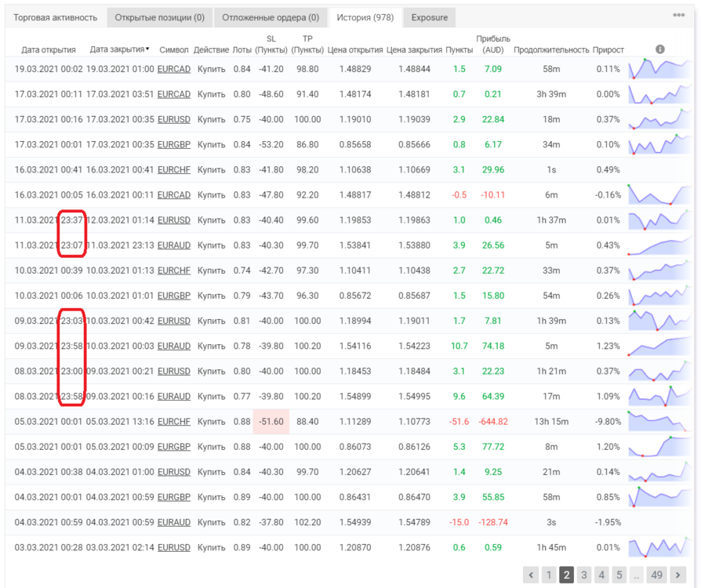This screenshot has height=588, width=701.
Task: View sparkline for 16.03.2021 00:05 EURCAD trade
Action: [659, 195]
